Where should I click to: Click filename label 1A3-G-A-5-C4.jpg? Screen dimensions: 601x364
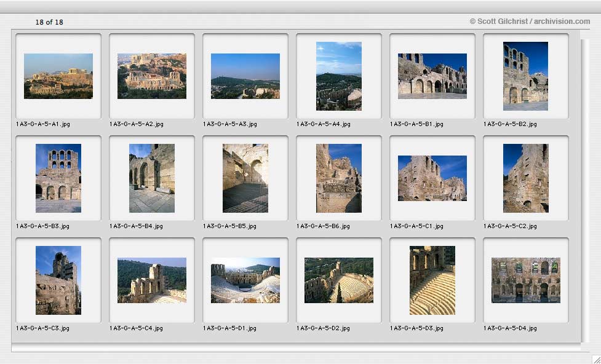(x=136, y=328)
